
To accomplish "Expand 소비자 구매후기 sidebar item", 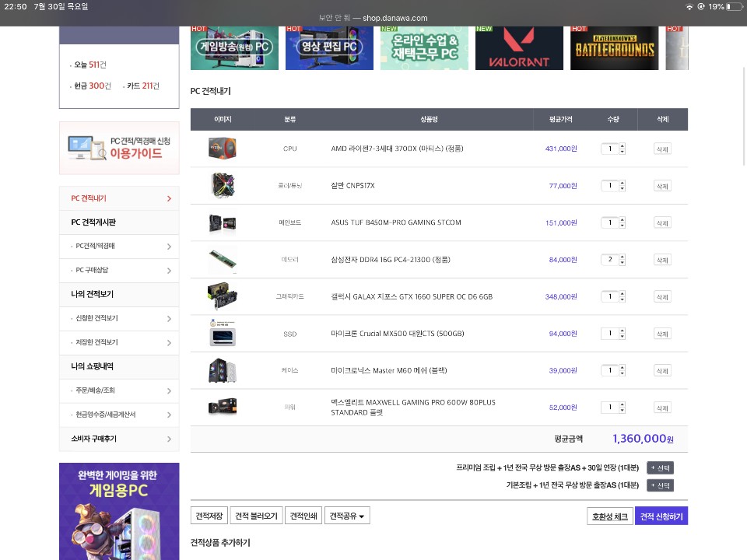I will 119,439.
